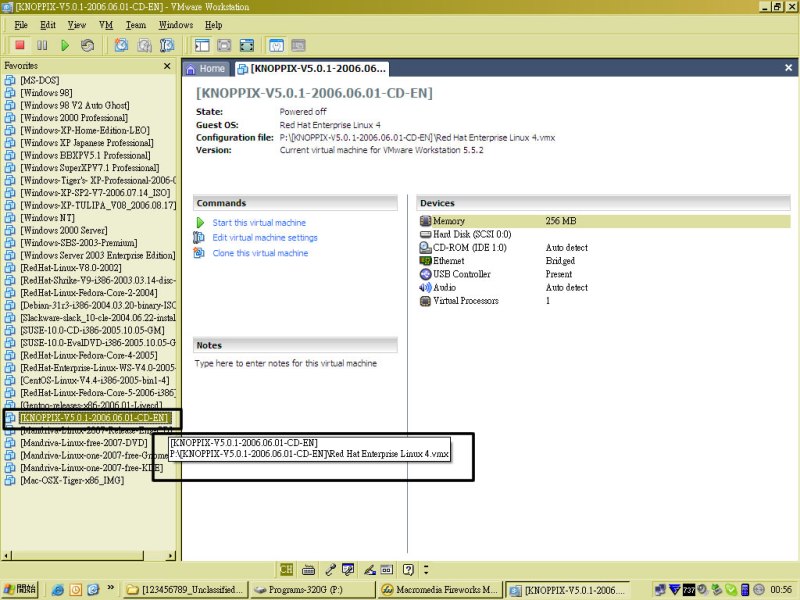Select the Memory device row
Image resolution: width=800 pixels, height=600 pixels.
pos(604,221)
